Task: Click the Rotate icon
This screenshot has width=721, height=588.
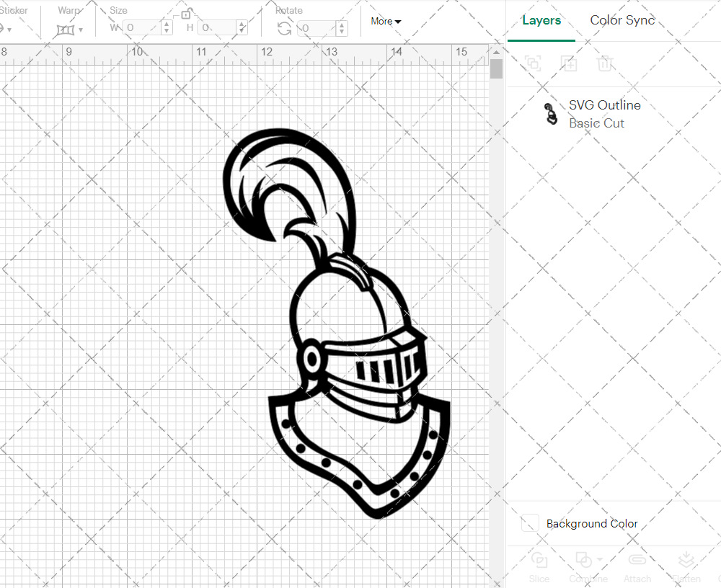Action: (x=284, y=29)
